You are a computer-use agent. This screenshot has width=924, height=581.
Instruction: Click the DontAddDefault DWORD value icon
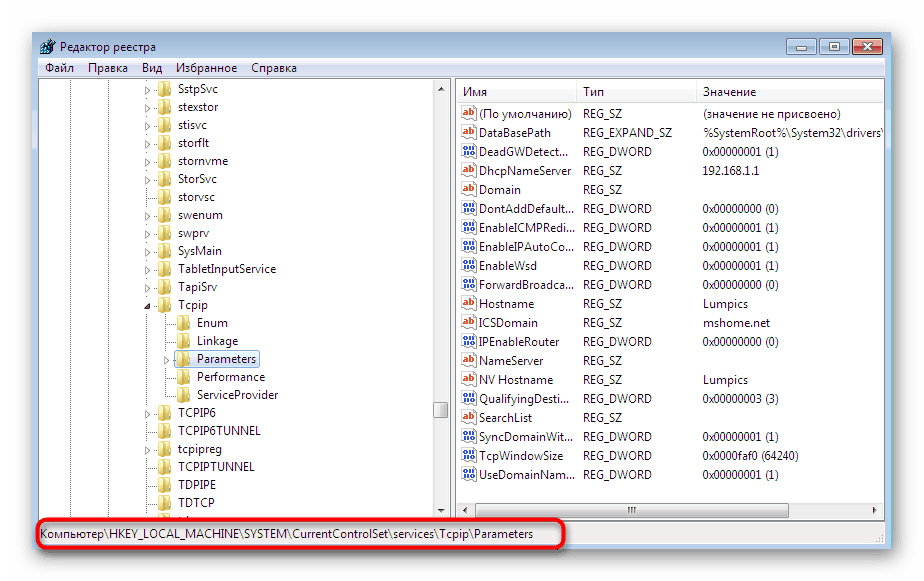coord(468,208)
